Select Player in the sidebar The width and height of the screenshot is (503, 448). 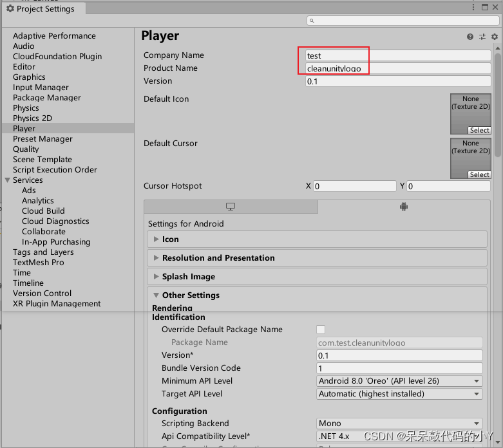point(24,129)
